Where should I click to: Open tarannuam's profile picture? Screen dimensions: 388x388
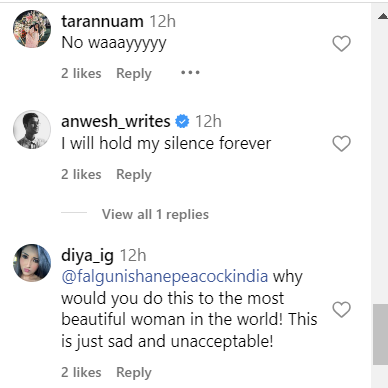32,29
